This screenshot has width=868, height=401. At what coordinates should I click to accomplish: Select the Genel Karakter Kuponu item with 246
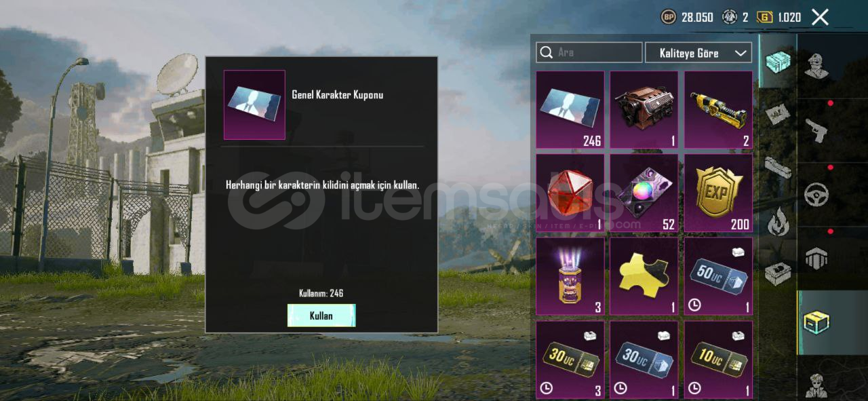(x=570, y=109)
